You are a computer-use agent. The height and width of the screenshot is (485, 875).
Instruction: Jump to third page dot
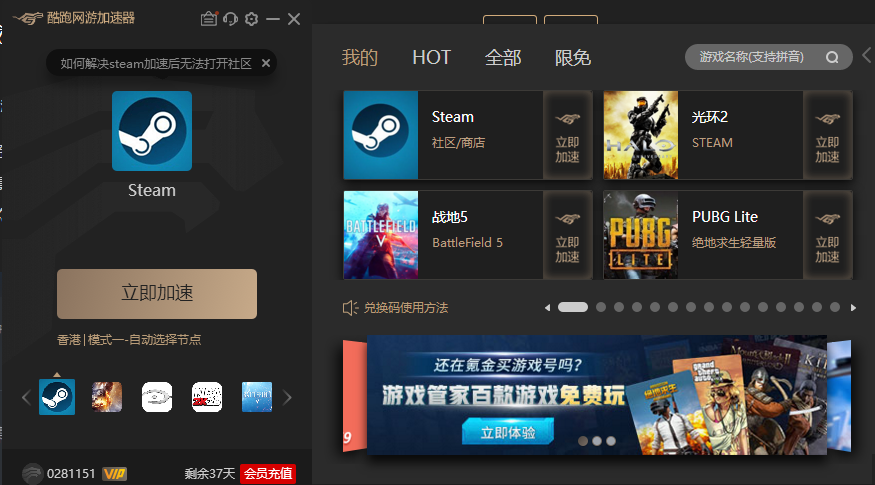click(619, 307)
